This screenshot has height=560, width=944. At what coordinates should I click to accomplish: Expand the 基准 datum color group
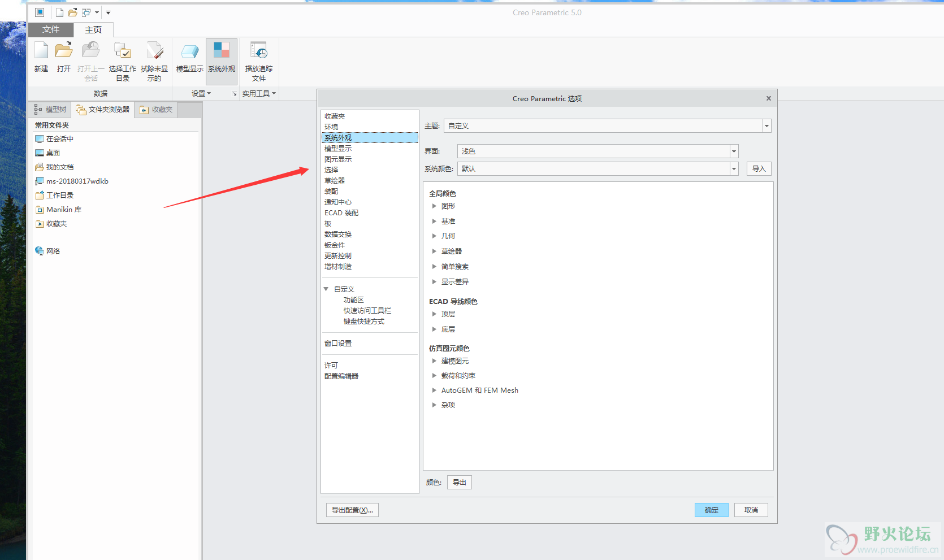(x=434, y=222)
